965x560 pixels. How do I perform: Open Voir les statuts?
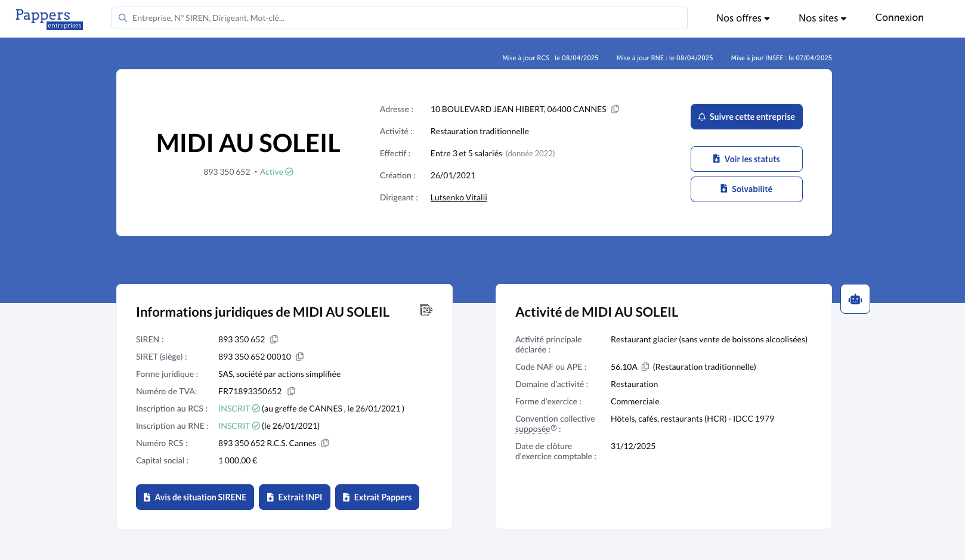pos(747,159)
